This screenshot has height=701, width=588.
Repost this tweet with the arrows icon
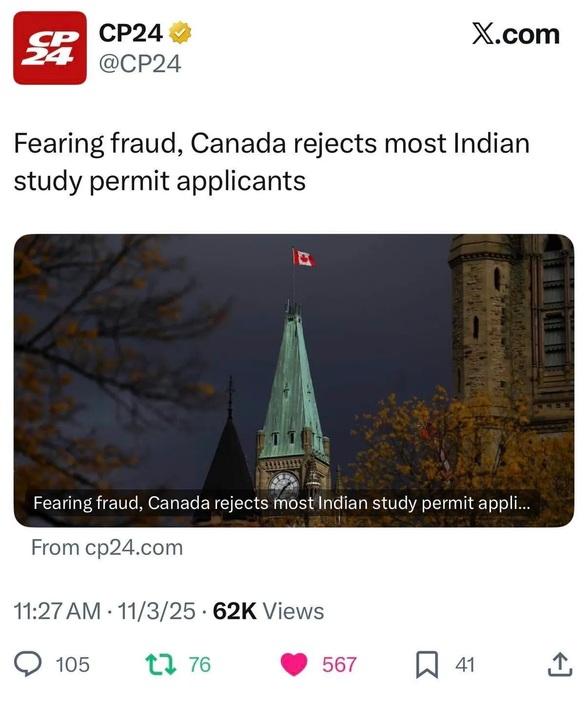coord(161,664)
